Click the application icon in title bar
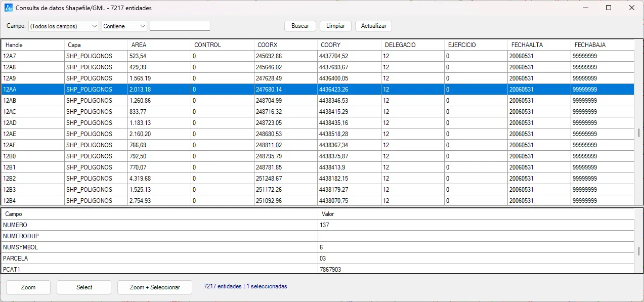 coord(9,8)
